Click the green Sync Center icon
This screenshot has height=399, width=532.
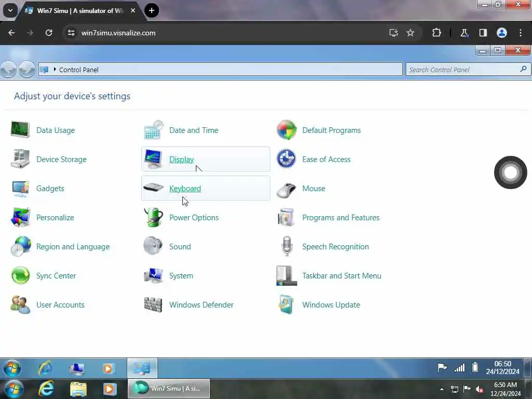(x=20, y=275)
